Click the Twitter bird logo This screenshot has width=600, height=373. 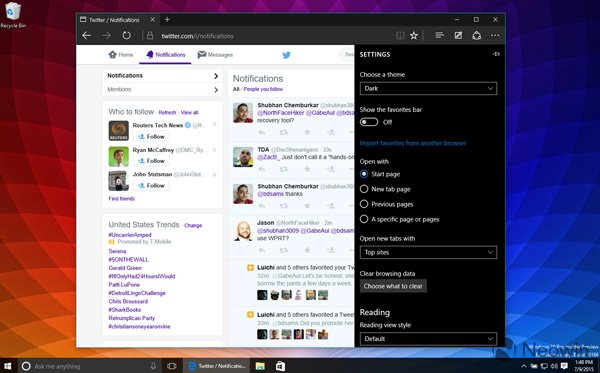click(286, 55)
